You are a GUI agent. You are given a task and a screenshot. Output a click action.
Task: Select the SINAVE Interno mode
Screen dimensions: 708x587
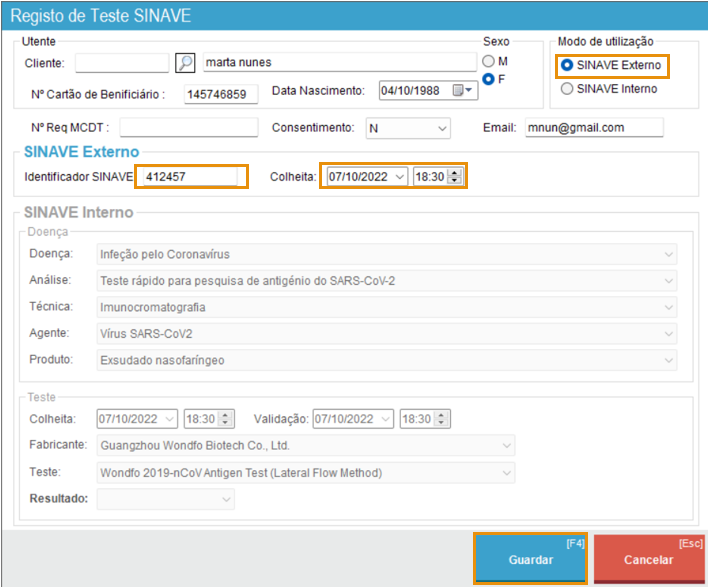(x=568, y=89)
